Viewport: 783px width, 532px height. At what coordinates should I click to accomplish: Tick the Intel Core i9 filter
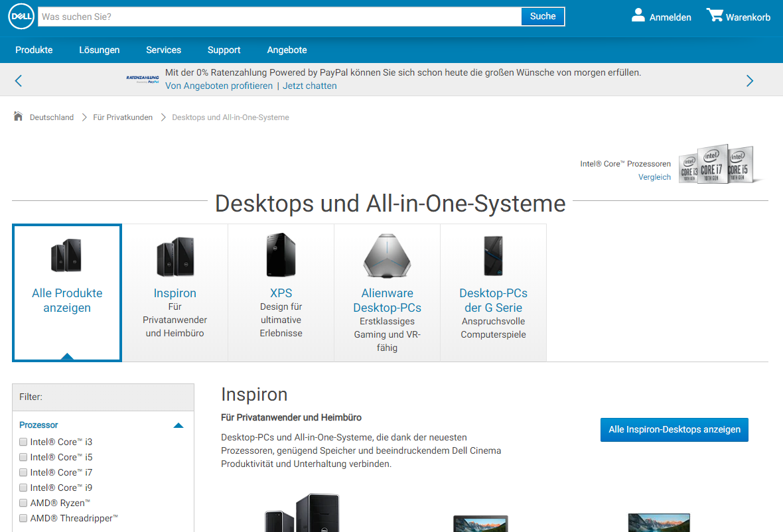tap(23, 488)
